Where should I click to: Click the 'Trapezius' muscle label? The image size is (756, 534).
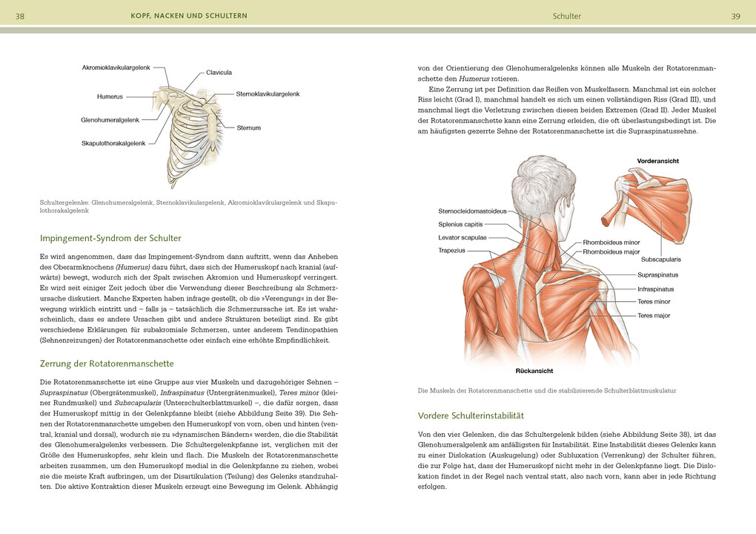(x=452, y=251)
